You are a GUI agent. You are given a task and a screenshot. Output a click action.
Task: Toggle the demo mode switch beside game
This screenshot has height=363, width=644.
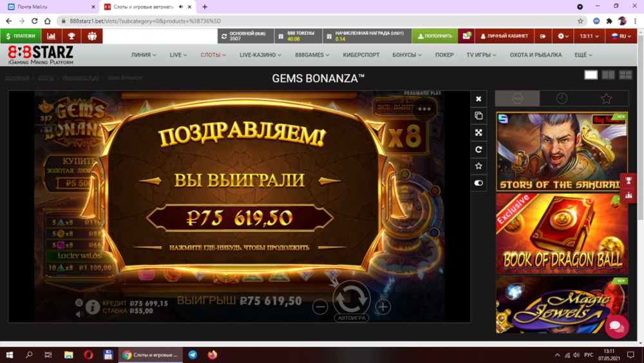478,183
